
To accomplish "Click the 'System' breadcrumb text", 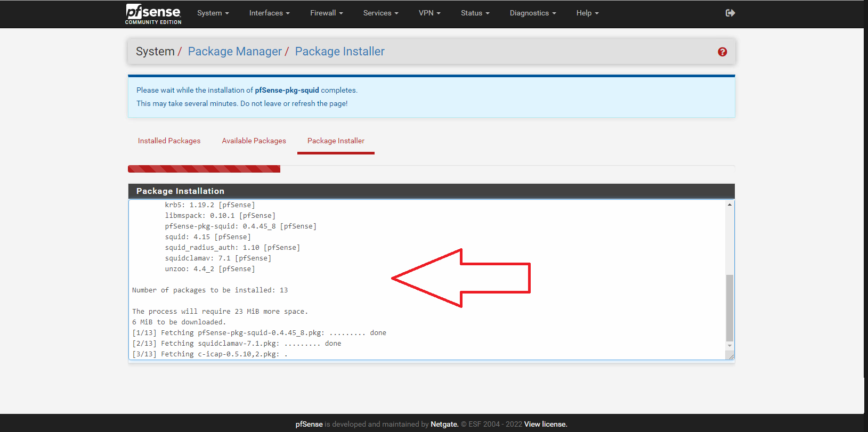I will [155, 51].
